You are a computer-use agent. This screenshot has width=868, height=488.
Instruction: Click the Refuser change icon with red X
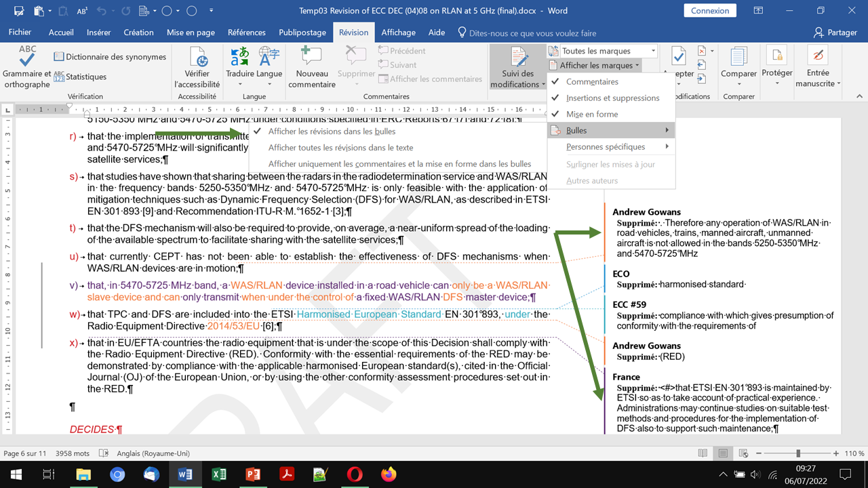click(x=702, y=51)
